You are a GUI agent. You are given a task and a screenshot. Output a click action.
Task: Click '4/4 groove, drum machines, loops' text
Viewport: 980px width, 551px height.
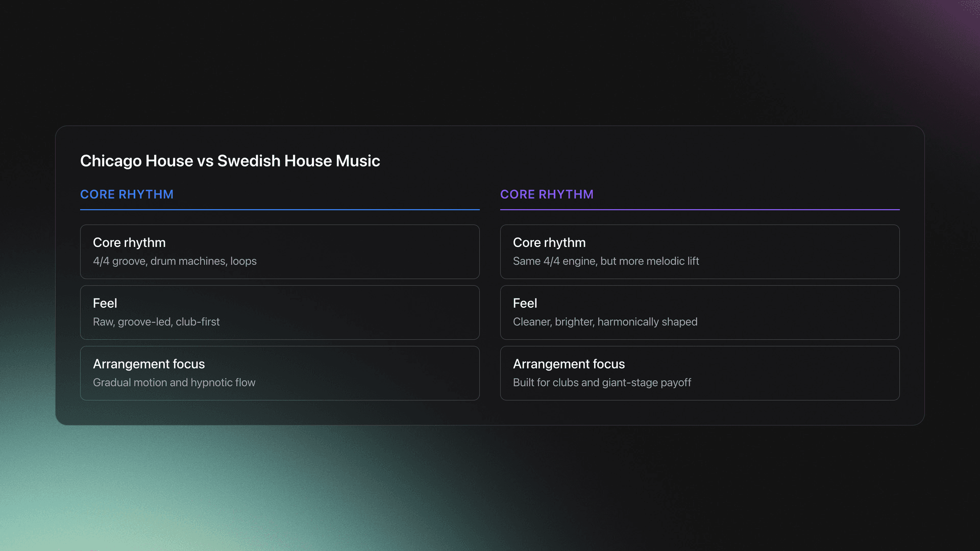pos(175,261)
